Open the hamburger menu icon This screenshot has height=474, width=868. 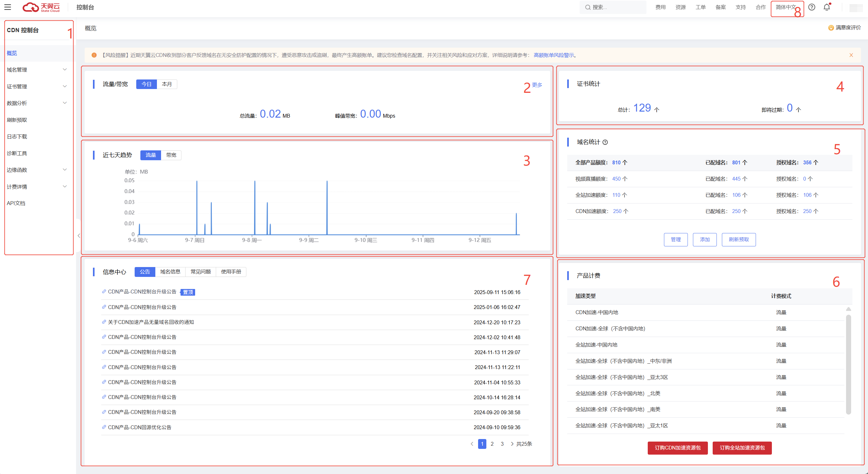[x=7, y=7]
